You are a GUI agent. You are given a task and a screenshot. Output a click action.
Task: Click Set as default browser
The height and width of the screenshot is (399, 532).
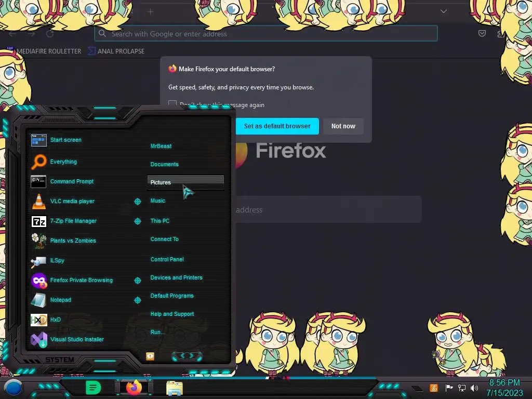pyautogui.click(x=277, y=126)
